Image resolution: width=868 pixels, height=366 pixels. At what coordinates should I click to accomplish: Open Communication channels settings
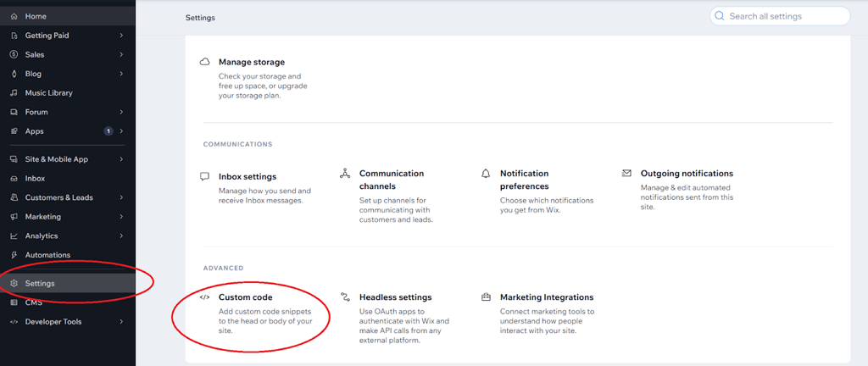[392, 180]
